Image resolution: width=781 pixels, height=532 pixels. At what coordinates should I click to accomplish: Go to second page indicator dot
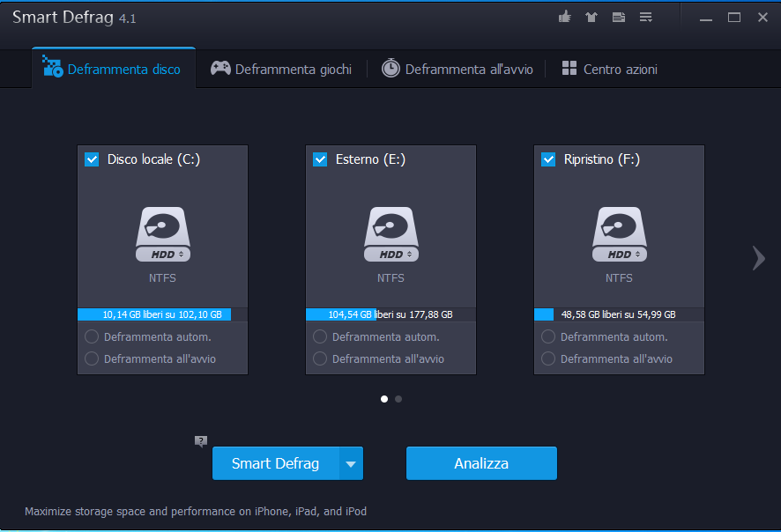click(x=398, y=399)
